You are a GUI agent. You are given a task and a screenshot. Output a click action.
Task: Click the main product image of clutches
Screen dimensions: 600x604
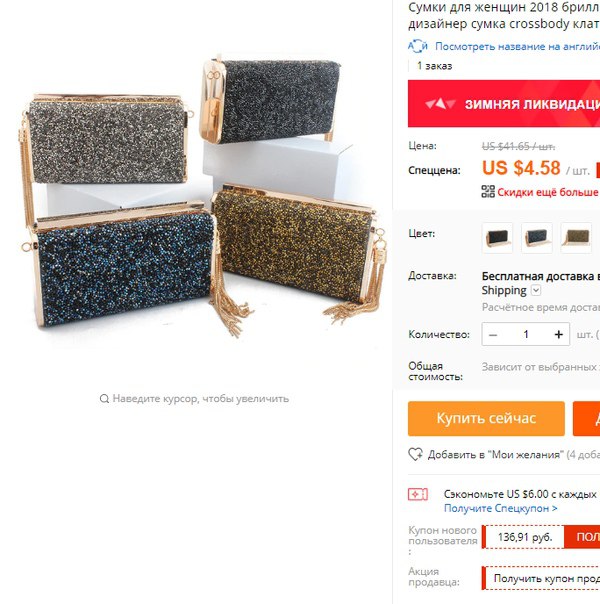pos(194,195)
